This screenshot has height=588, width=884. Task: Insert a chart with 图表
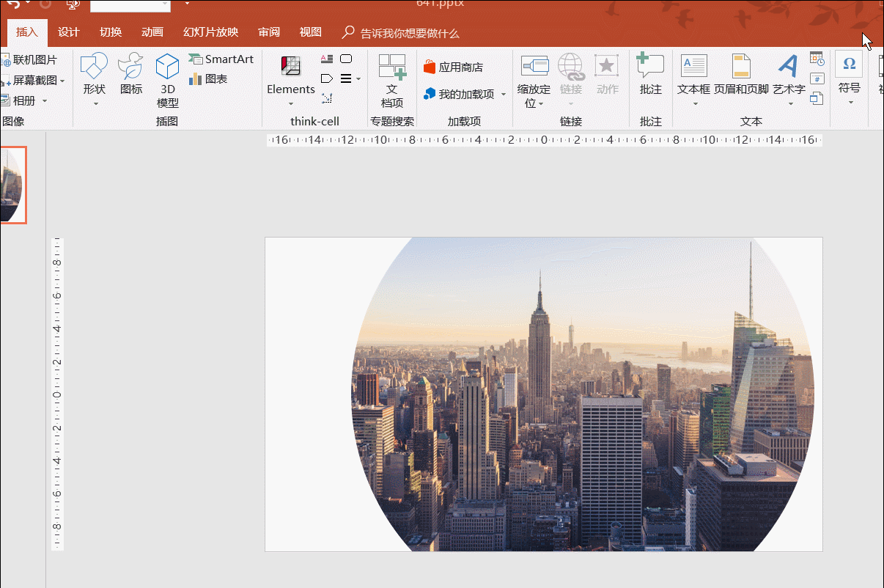point(208,79)
